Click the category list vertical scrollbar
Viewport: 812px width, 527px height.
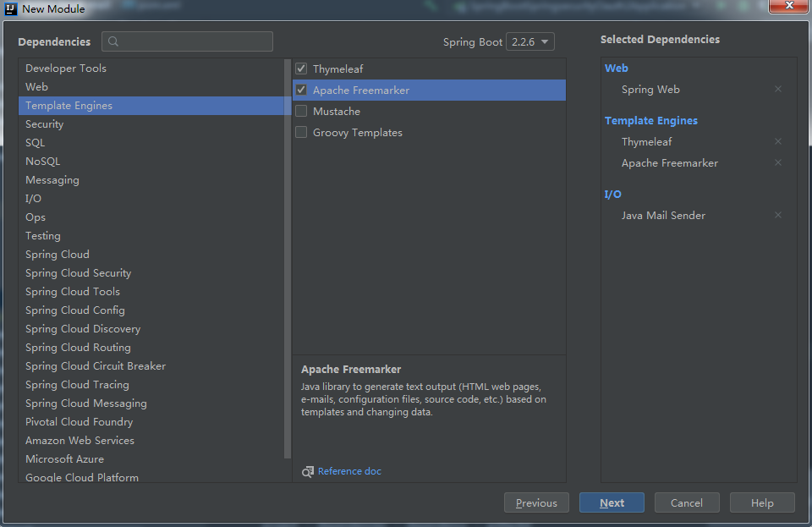[x=288, y=259]
